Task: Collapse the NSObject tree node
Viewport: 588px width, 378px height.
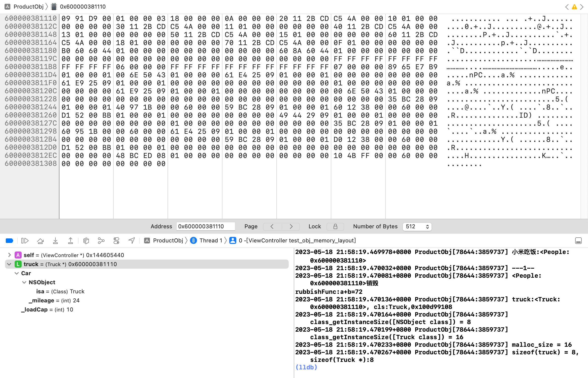Action: coord(24,282)
